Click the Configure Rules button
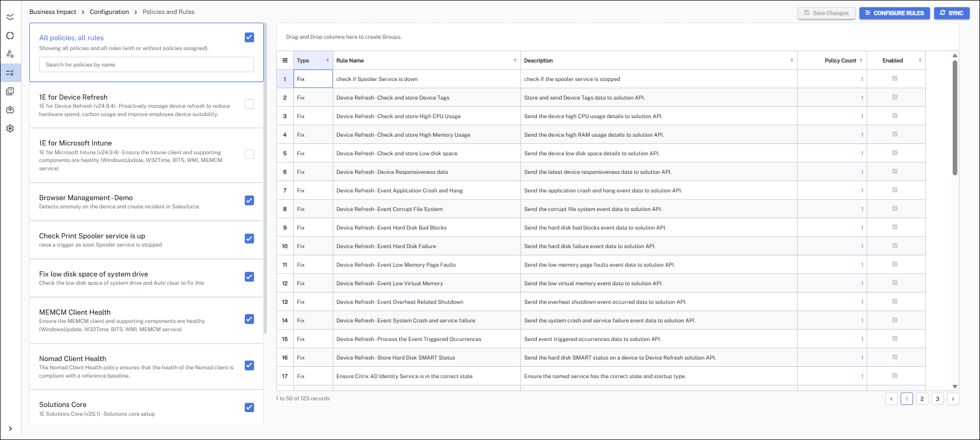 [894, 13]
